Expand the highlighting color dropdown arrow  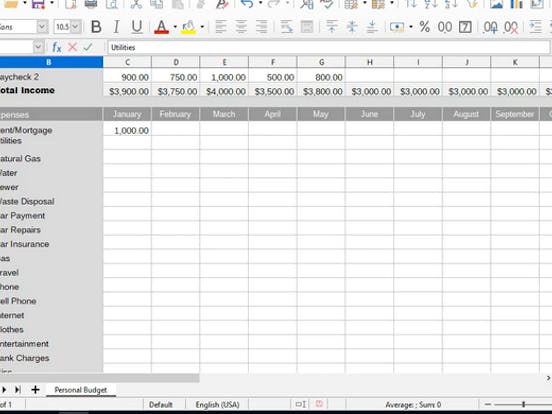[x=202, y=27]
